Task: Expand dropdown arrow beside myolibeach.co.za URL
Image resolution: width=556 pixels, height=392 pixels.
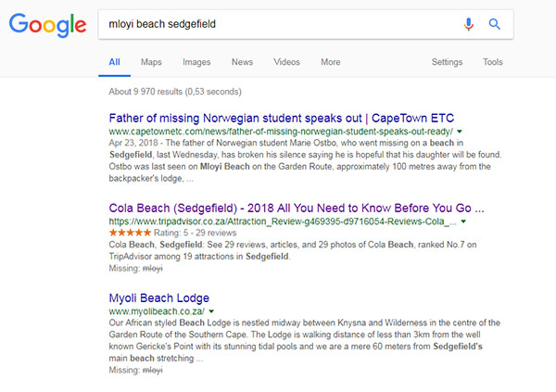Action: point(211,311)
